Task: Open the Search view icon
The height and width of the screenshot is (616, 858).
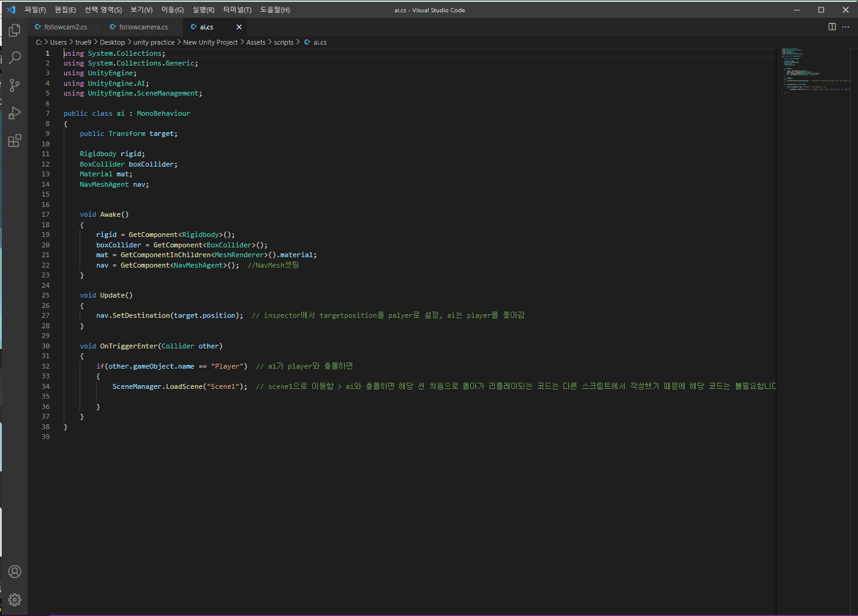Action: click(15, 58)
